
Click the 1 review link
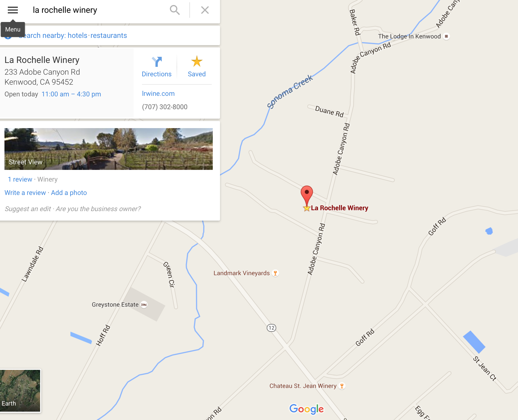click(x=20, y=179)
